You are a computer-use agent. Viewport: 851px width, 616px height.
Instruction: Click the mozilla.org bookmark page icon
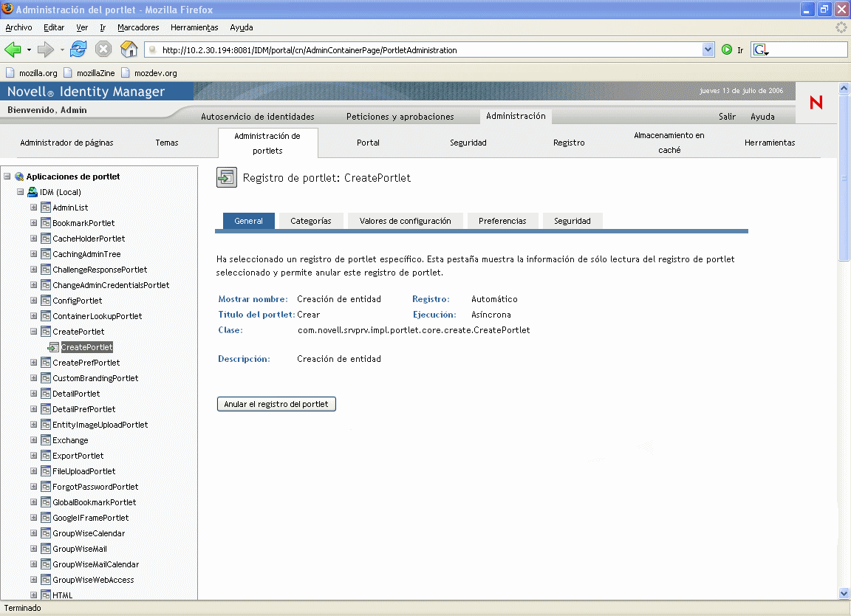10,72
